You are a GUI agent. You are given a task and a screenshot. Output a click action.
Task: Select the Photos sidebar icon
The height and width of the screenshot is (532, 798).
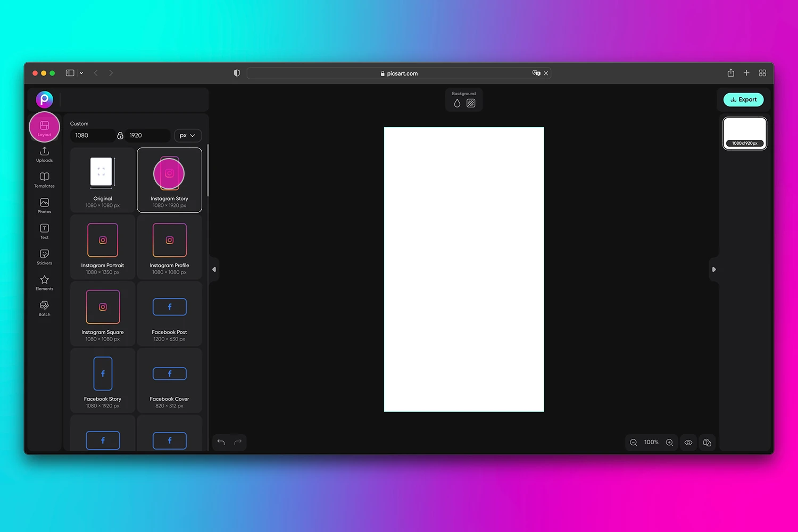[x=44, y=205]
